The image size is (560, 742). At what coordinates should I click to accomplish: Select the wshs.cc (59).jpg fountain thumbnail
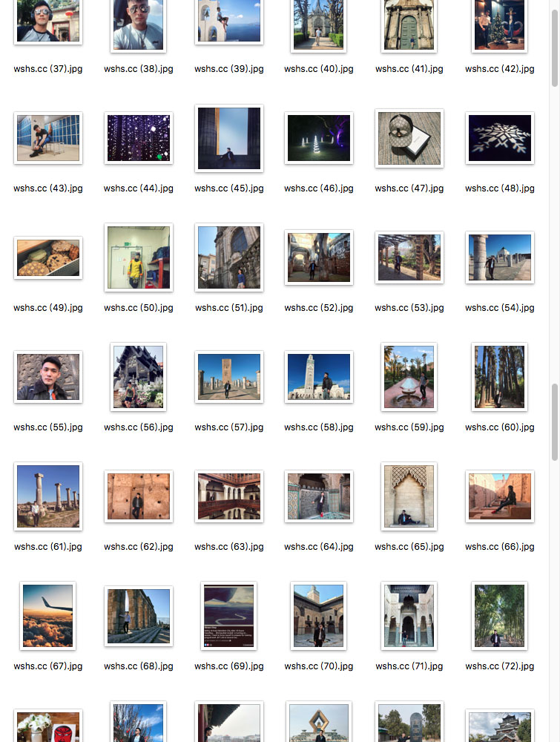[x=409, y=377]
